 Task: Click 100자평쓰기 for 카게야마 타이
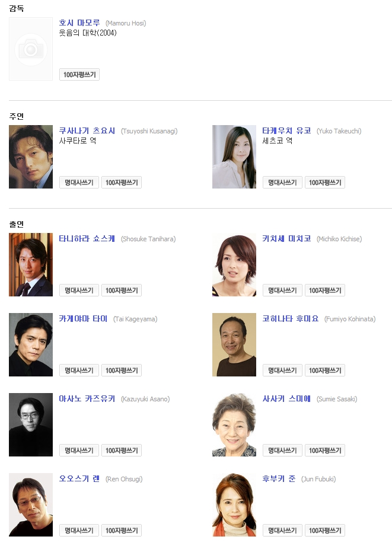coord(121,371)
